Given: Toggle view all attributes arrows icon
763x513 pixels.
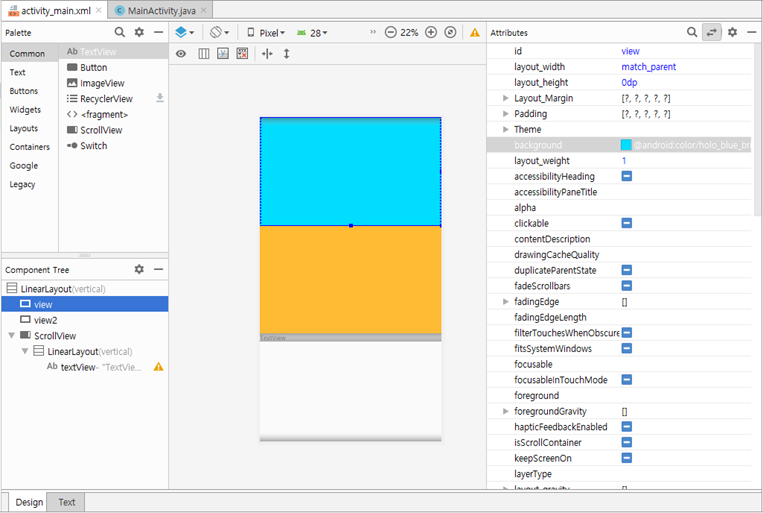Looking at the screenshot, I should click(x=712, y=32).
